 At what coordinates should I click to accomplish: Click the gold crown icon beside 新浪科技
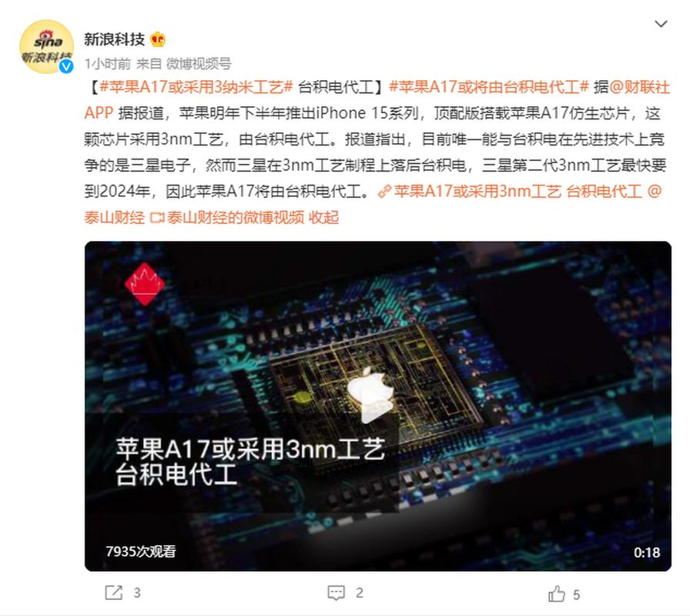[x=158, y=39]
